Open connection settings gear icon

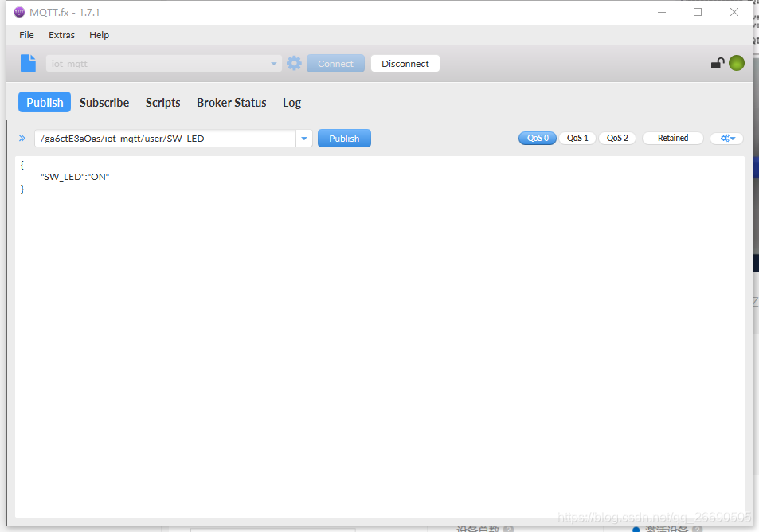pos(294,64)
